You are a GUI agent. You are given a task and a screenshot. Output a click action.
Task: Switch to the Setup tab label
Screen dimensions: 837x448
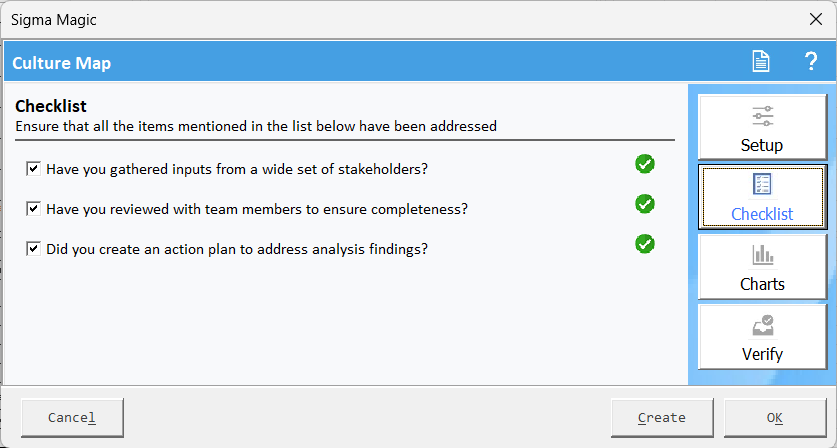coord(762,145)
